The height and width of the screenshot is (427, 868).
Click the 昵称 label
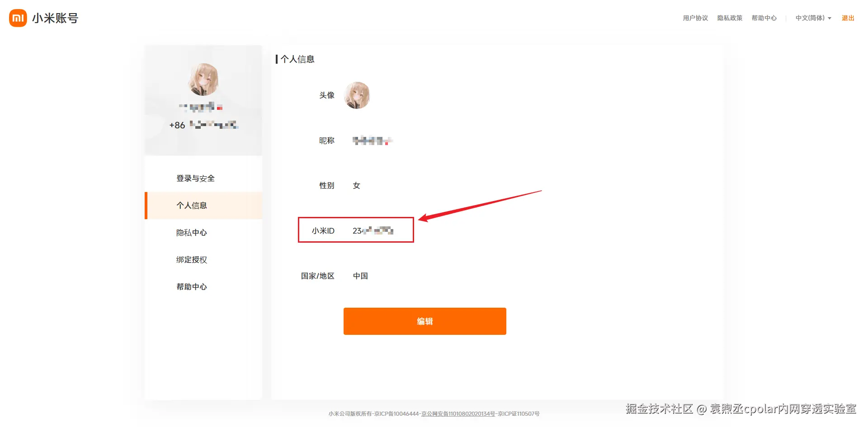327,141
